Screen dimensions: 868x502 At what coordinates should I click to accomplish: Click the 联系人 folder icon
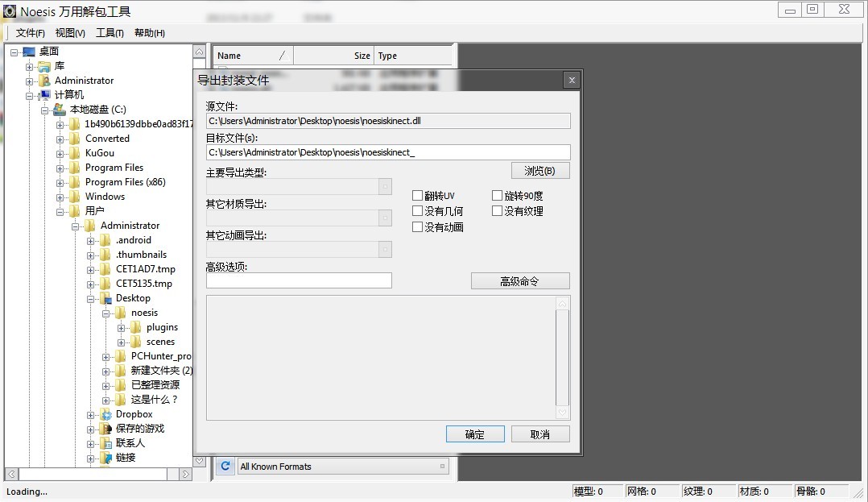click(105, 443)
